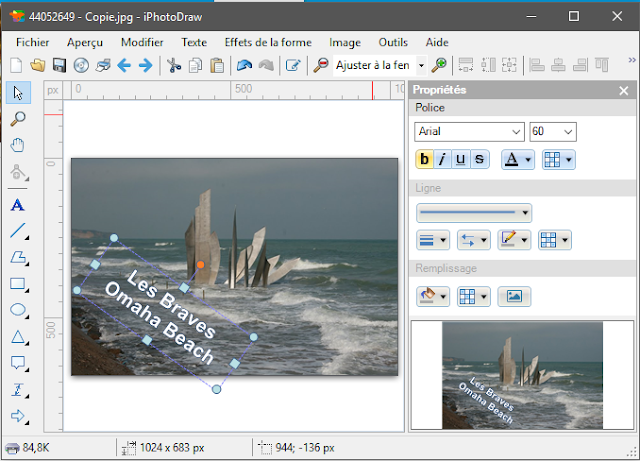Open the line color pencil dropdown
Image resolution: width=640 pixels, height=461 pixels.
pos(514,240)
